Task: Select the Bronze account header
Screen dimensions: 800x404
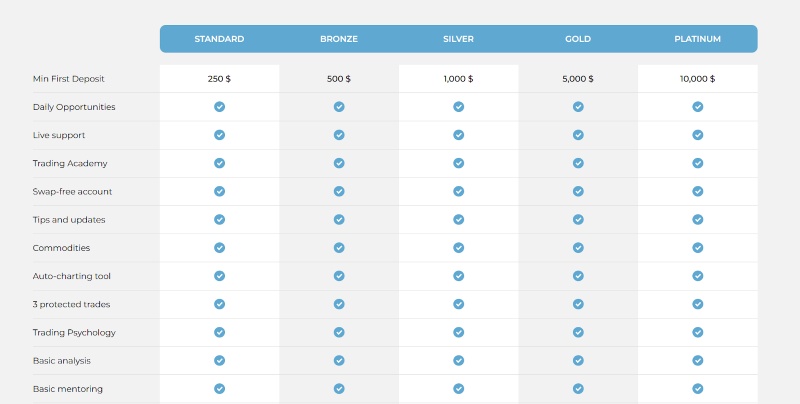Action: coord(339,39)
